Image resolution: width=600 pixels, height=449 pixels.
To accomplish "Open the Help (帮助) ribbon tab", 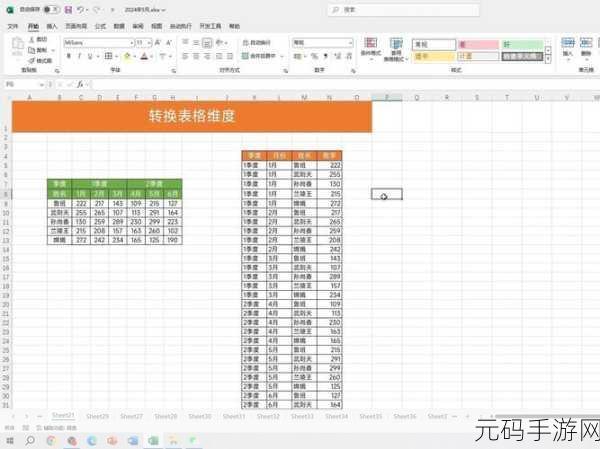I will coord(234,26).
